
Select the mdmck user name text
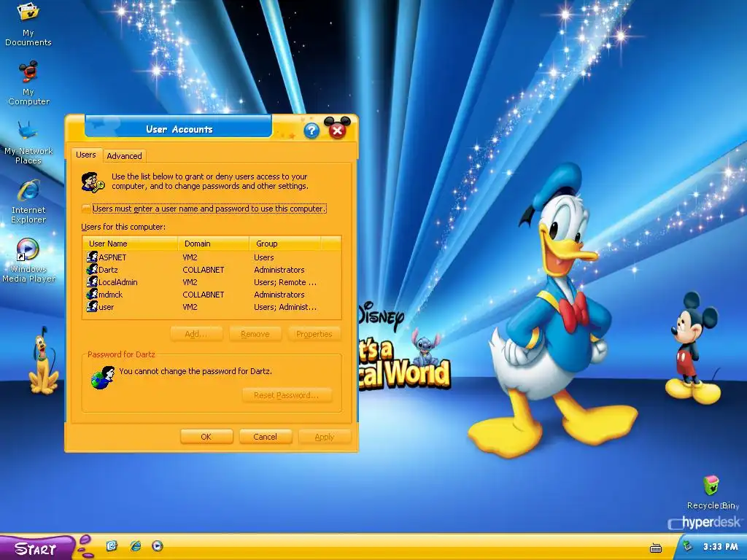111,295
